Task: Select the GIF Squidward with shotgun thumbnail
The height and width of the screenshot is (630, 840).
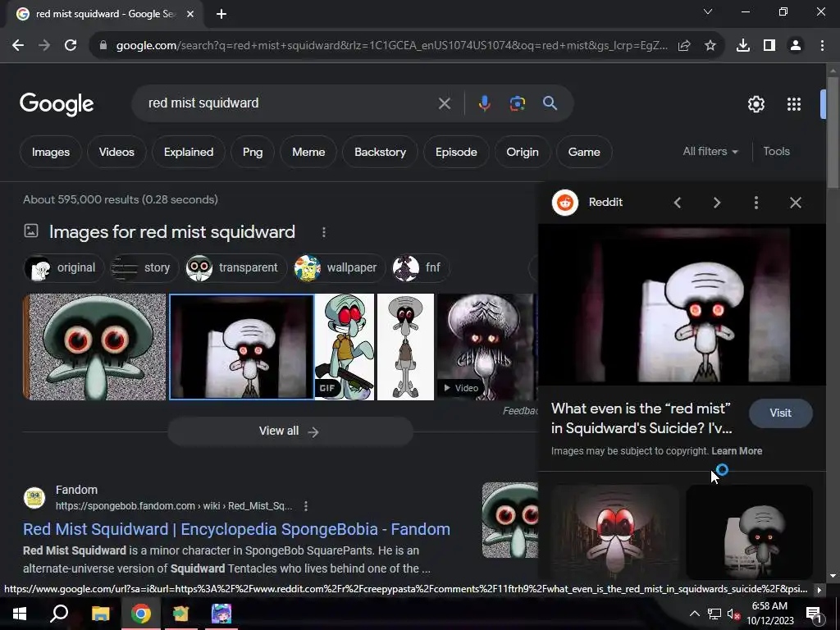Action: pyautogui.click(x=345, y=347)
